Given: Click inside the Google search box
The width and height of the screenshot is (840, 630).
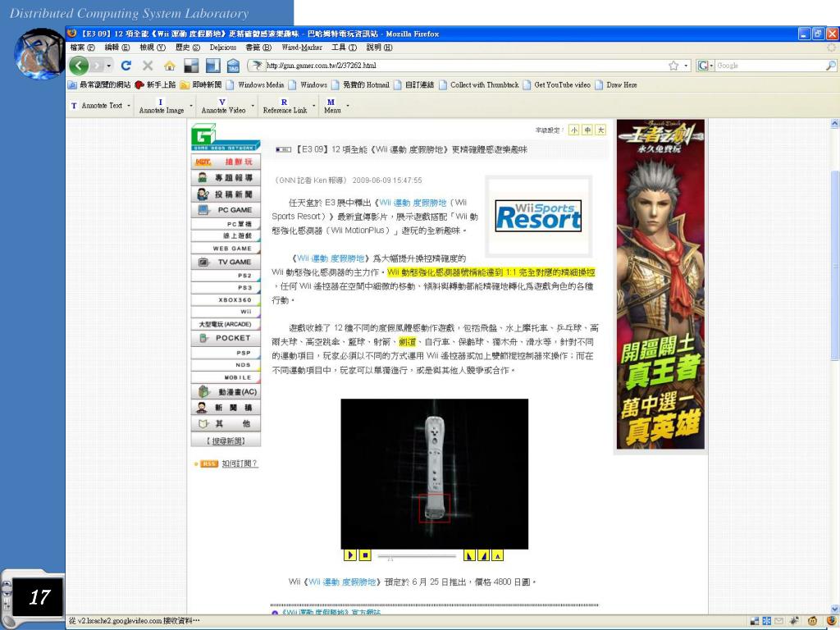Looking at the screenshot, I should (x=769, y=66).
